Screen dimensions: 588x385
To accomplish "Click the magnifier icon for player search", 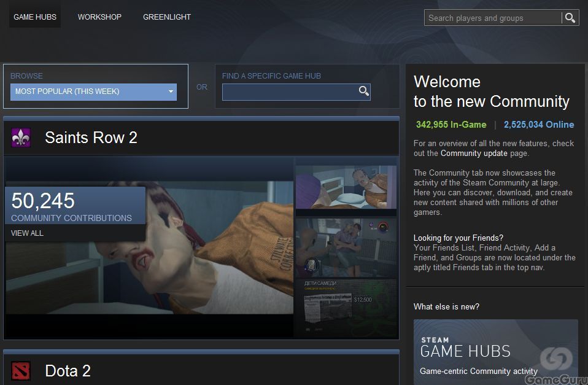I will pos(570,18).
